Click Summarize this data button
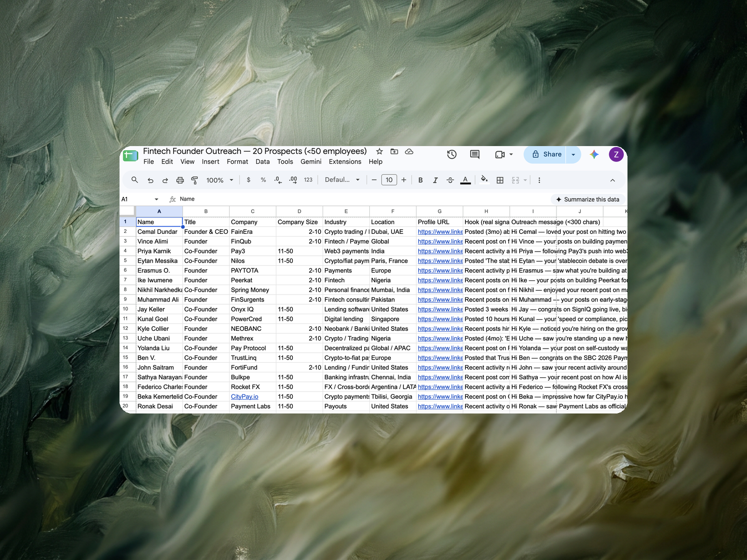 pos(587,199)
